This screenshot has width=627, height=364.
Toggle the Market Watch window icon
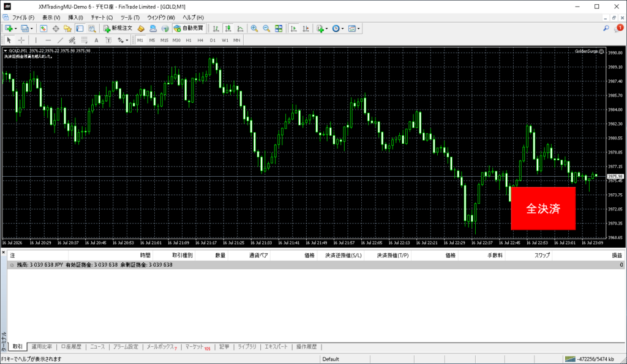click(43, 28)
